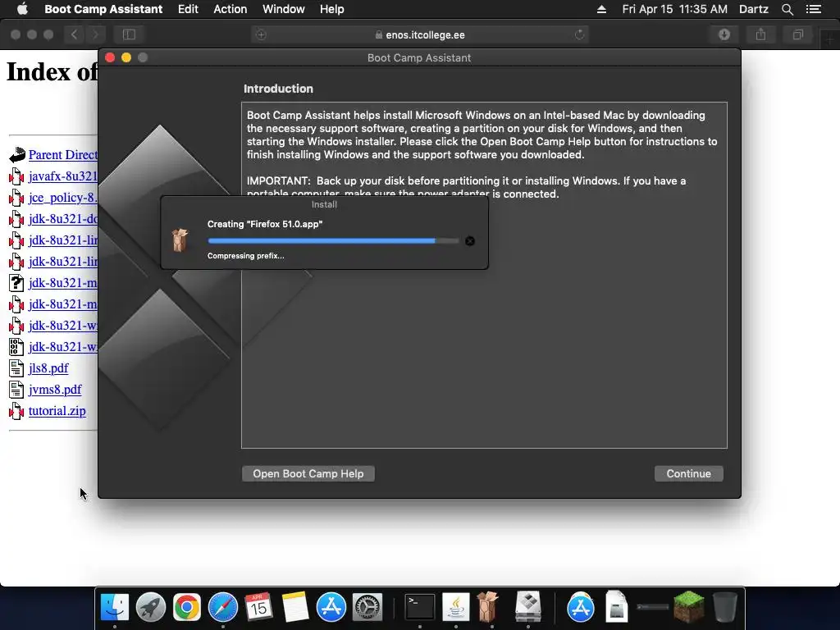Click the Wineskin box icon in Dock
This screenshot has height=630, width=840.
pos(489,607)
